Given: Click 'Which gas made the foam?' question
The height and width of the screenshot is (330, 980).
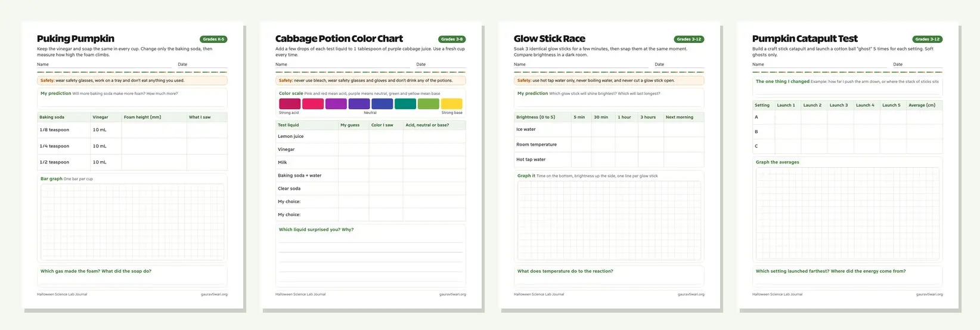Looking at the screenshot, I should pyautogui.click(x=96, y=272).
